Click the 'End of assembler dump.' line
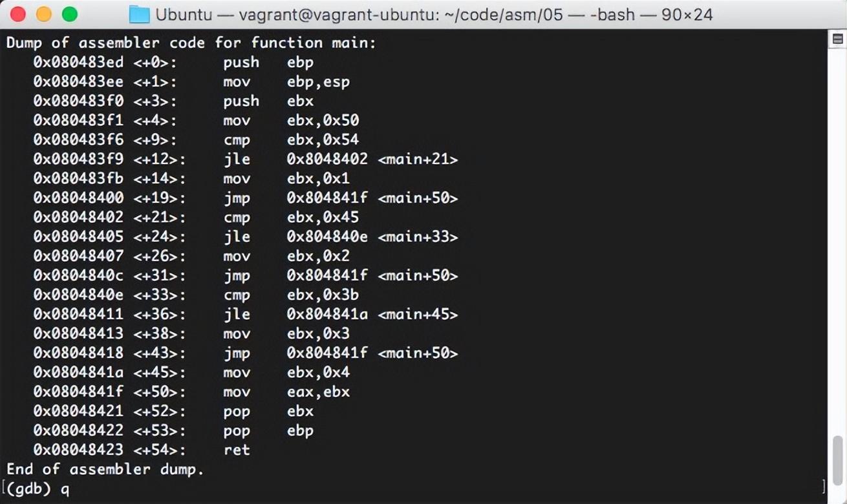Image resolution: width=847 pixels, height=504 pixels. (105, 469)
